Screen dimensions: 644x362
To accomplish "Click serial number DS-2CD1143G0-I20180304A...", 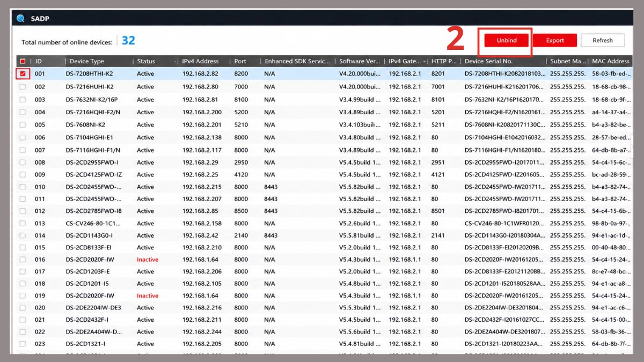I will click(505, 235).
